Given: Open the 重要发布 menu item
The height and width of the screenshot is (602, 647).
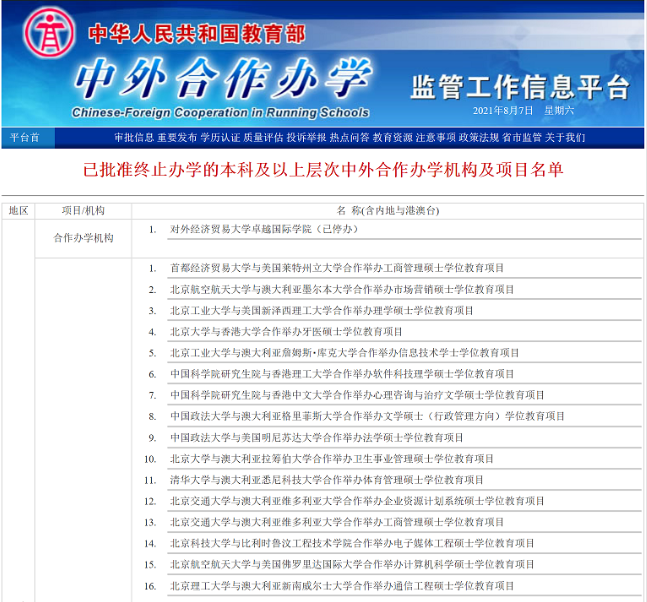Looking at the screenshot, I should pos(177,137).
